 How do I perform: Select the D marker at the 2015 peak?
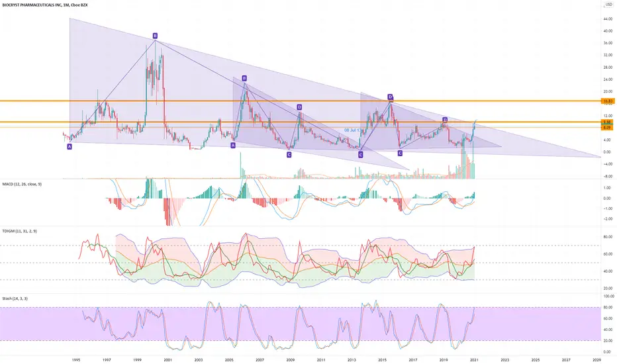390,97
